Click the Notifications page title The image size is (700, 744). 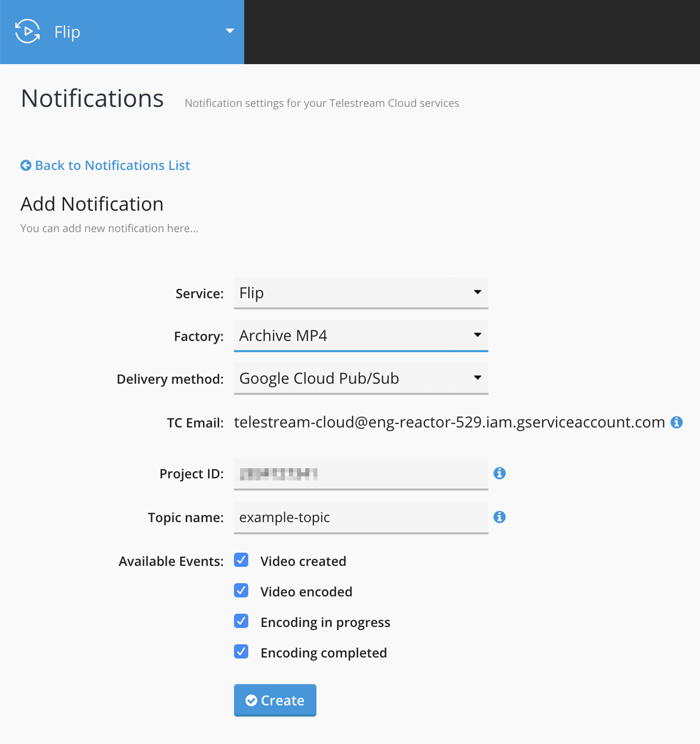[x=92, y=98]
